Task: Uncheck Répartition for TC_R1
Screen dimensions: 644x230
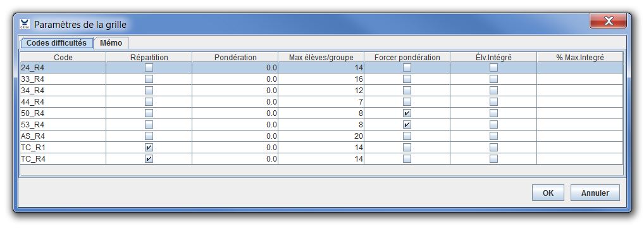Action: click(x=149, y=147)
